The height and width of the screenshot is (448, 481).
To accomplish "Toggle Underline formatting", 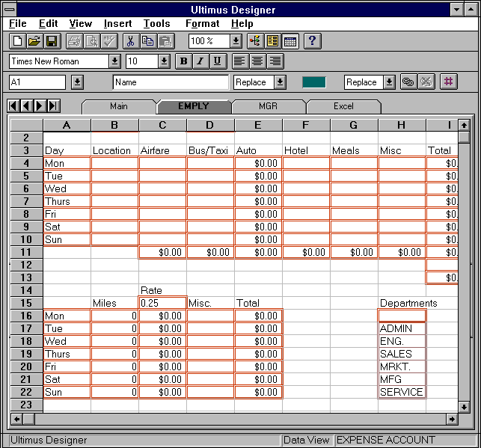I will click(217, 61).
